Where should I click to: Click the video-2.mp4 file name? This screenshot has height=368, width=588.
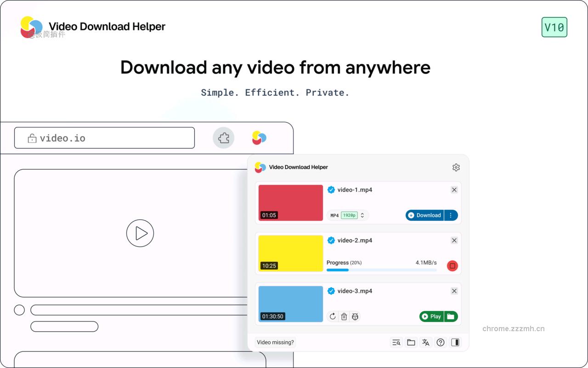(x=355, y=240)
